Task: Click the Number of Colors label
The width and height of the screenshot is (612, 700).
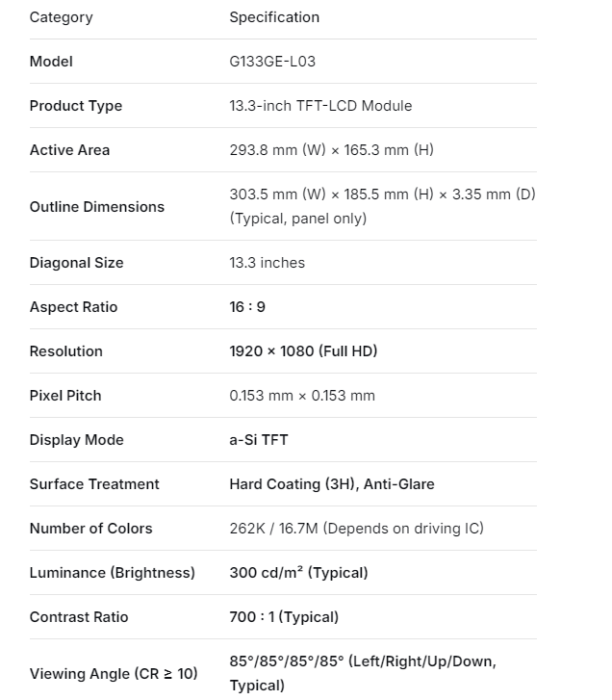Action: click(x=90, y=529)
